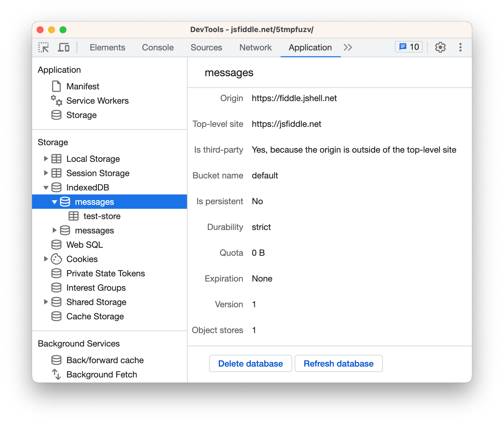This screenshot has height=425, width=504.
Task: Open the Private State Tokens section
Action: 105,273
